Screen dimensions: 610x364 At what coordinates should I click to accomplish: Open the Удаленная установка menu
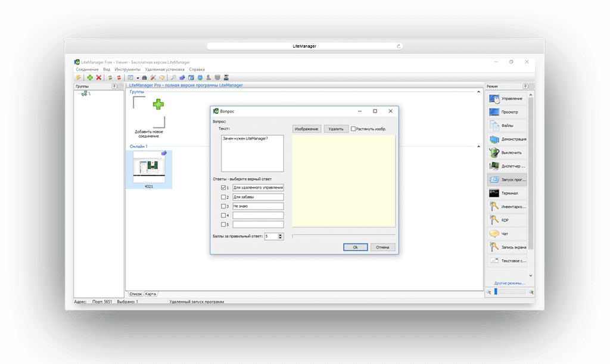(x=164, y=70)
